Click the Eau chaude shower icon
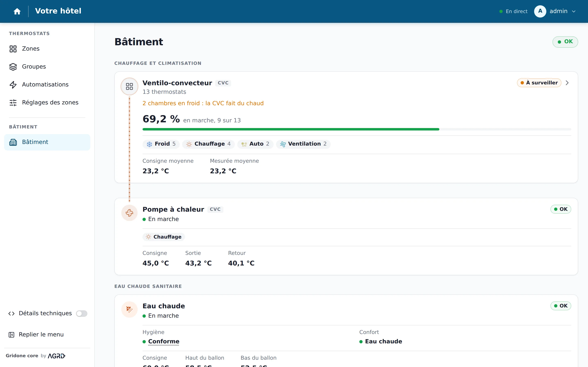 point(129,310)
